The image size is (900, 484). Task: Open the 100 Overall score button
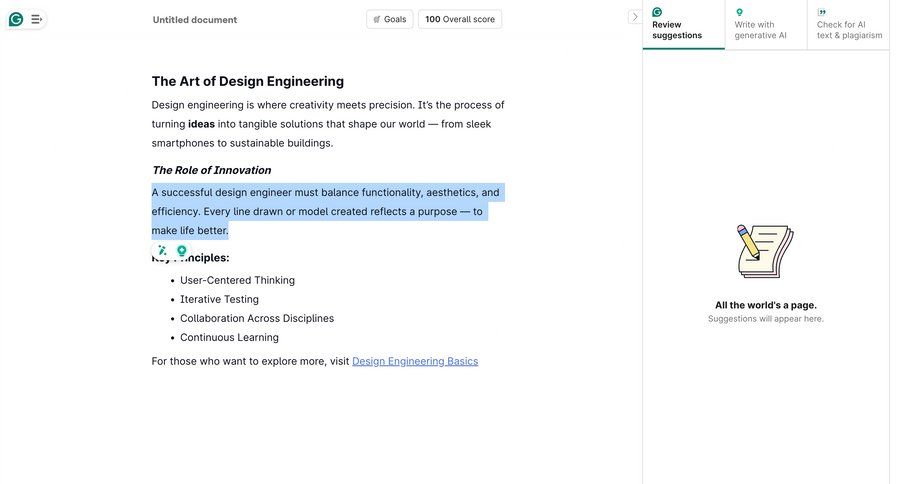(x=460, y=19)
